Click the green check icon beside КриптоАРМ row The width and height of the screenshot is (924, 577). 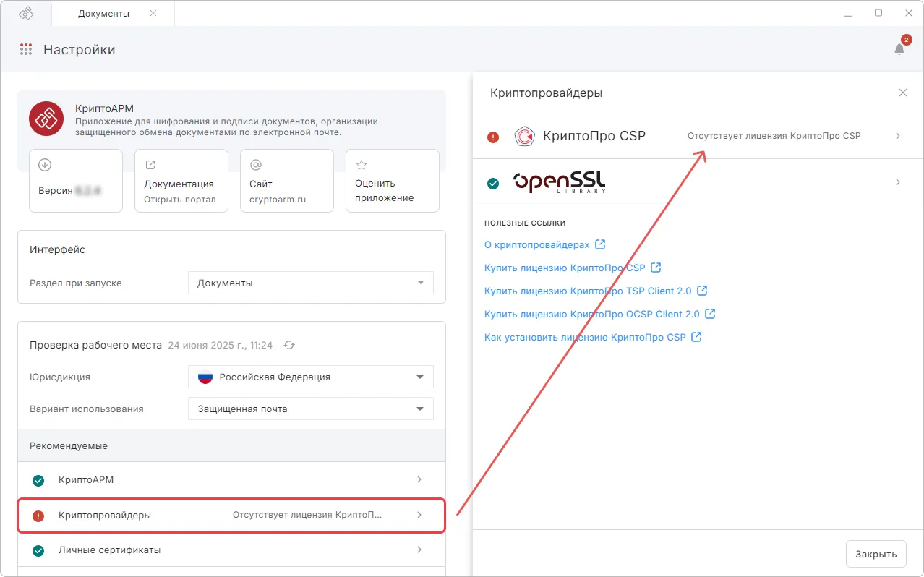(38, 480)
